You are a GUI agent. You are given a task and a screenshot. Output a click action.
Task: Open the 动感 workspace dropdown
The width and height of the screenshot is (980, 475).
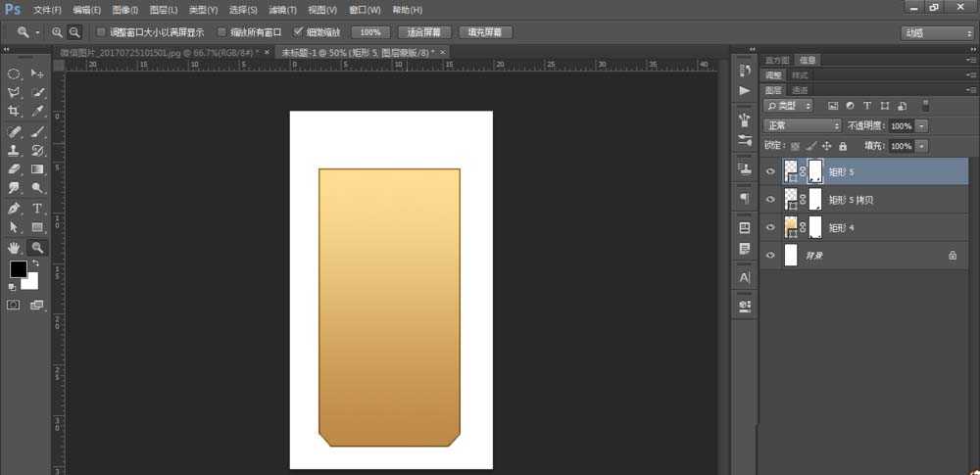936,32
